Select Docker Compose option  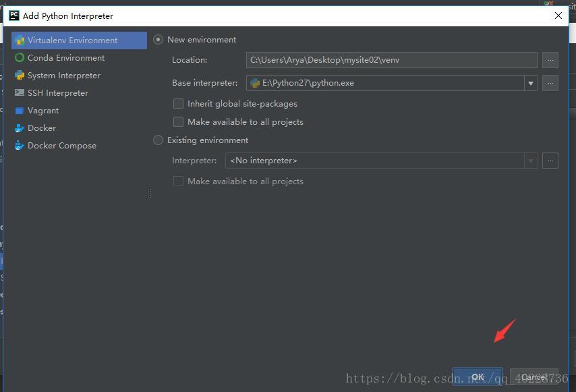tap(79, 146)
